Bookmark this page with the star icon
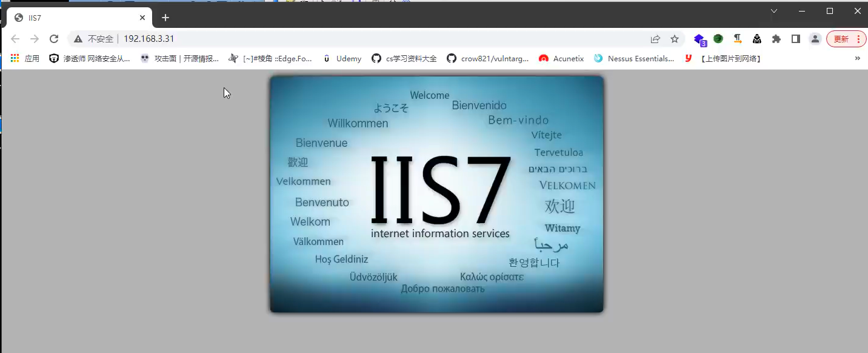The height and width of the screenshot is (353, 868). [x=675, y=39]
